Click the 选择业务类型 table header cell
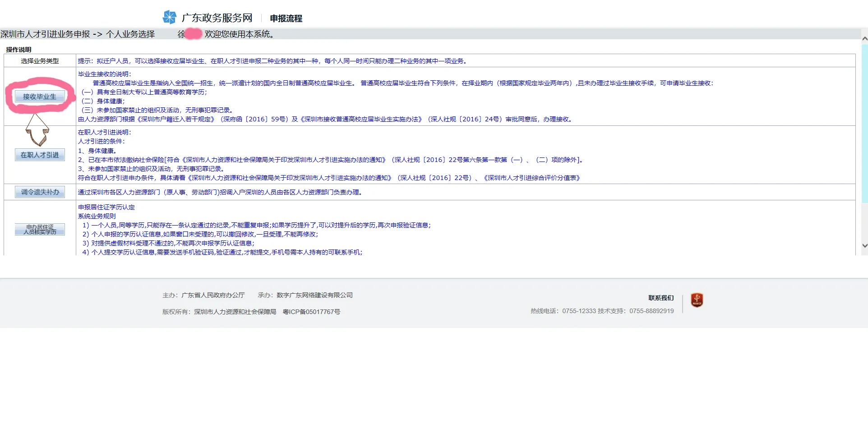868x425 pixels. coord(40,61)
